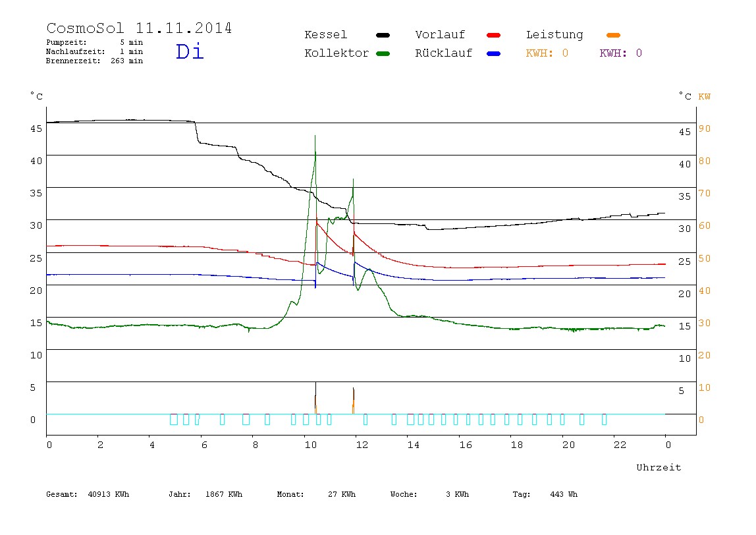Screen dimensions: 756x535
Task: Click the purple "KWH: 0" readout
Action: 620,53
